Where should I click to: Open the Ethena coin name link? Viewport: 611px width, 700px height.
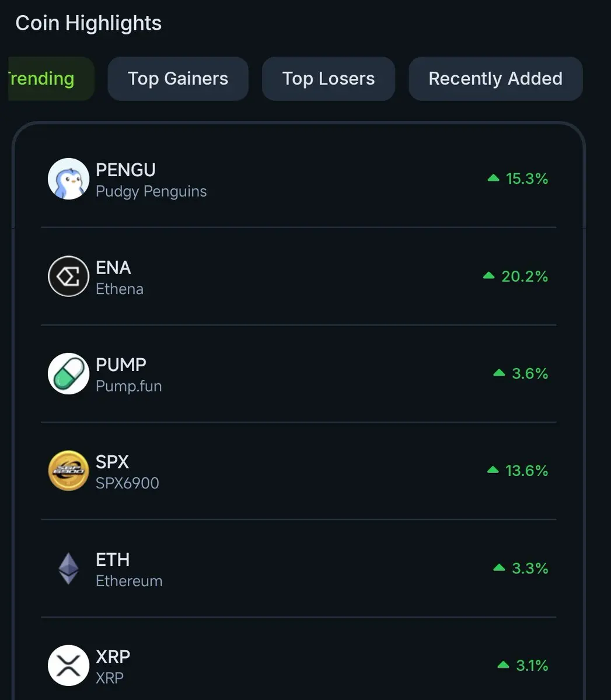120,289
